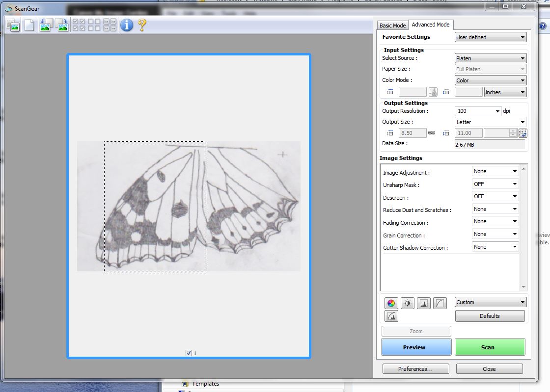
Task: Expand the Select Source dropdown showing Platen
Action: [x=490, y=58]
